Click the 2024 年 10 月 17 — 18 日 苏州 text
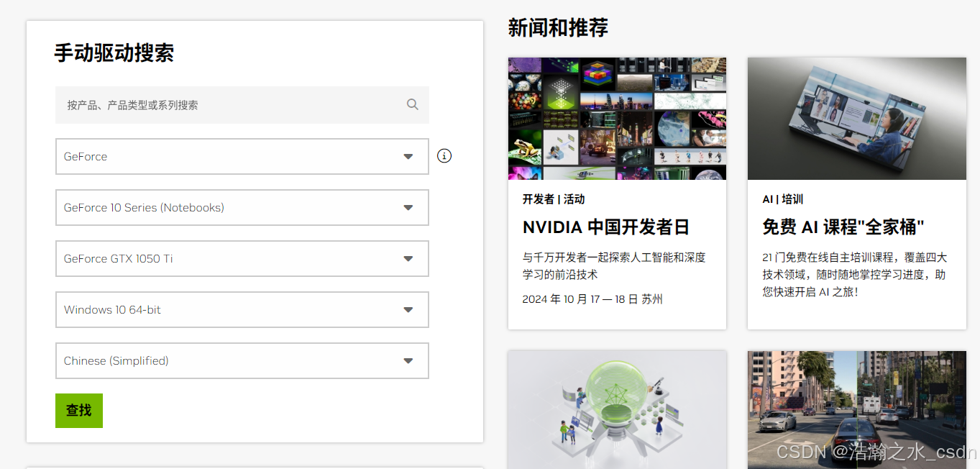 point(592,299)
